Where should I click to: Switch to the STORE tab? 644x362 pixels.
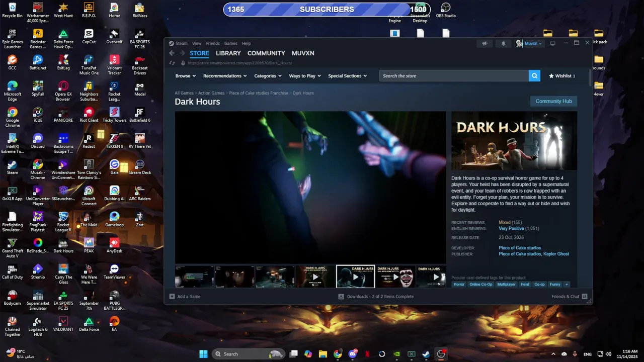[199, 53]
